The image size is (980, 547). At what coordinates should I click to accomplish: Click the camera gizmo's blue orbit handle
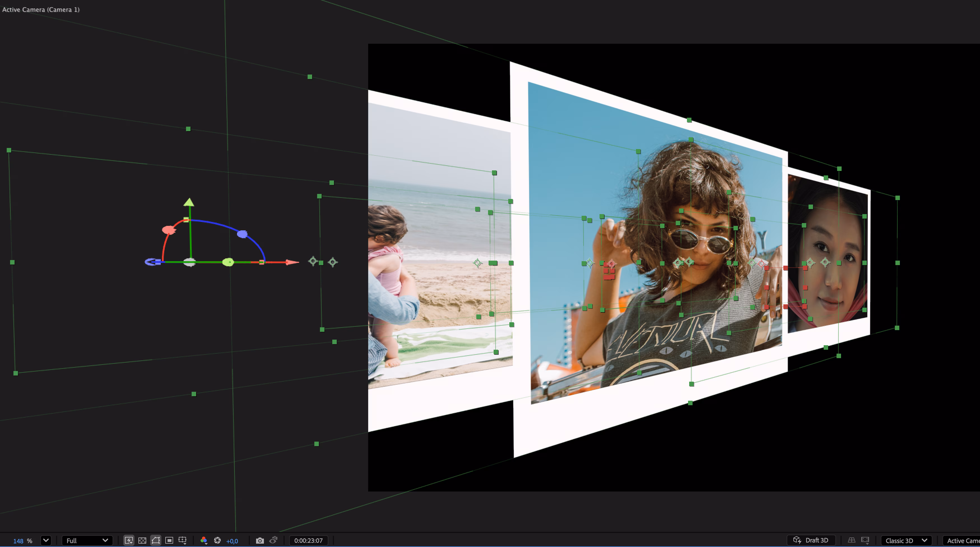click(x=242, y=234)
